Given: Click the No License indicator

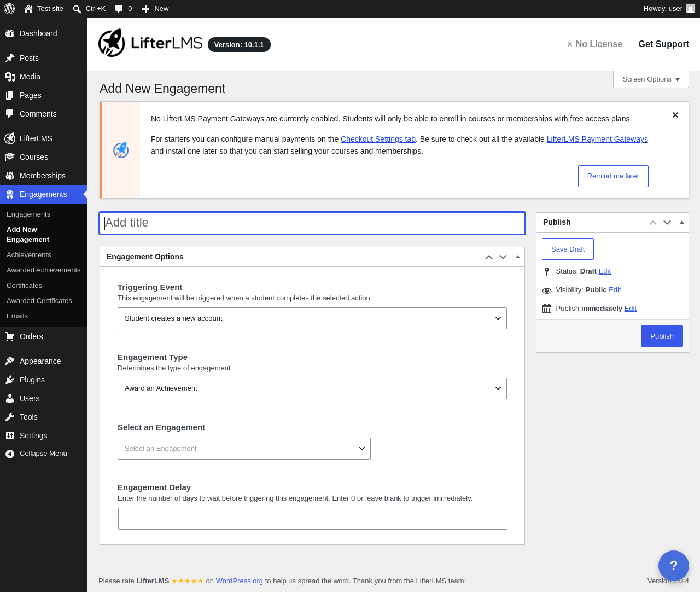Looking at the screenshot, I should (594, 44).
